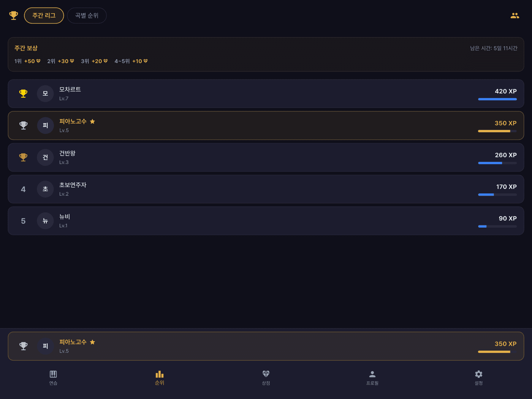The width and height of the screenshot is (532, 399).
Task: Go to 프로필 profile person icon
Action: [x=372, y=374]
